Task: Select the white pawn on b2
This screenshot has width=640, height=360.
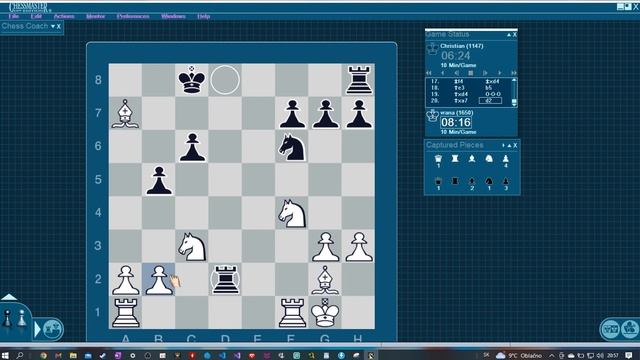Action: coord(159,280)
